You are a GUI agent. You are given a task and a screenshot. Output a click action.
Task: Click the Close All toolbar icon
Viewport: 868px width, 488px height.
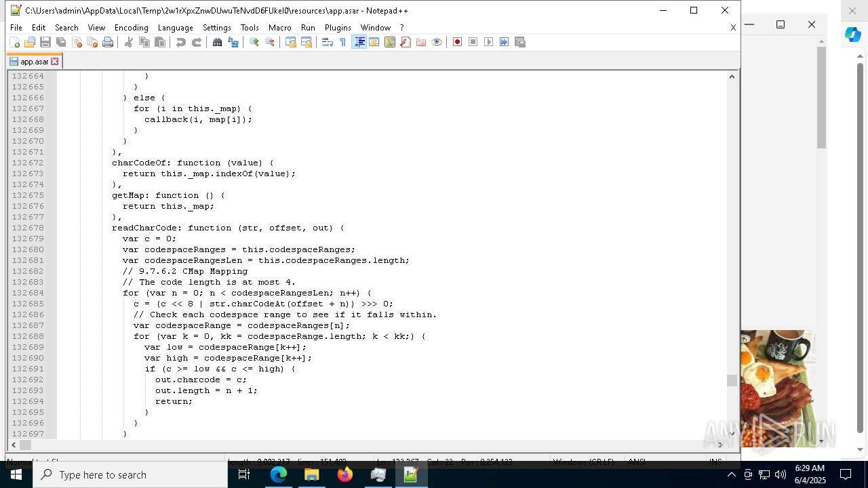coord(92,42)
